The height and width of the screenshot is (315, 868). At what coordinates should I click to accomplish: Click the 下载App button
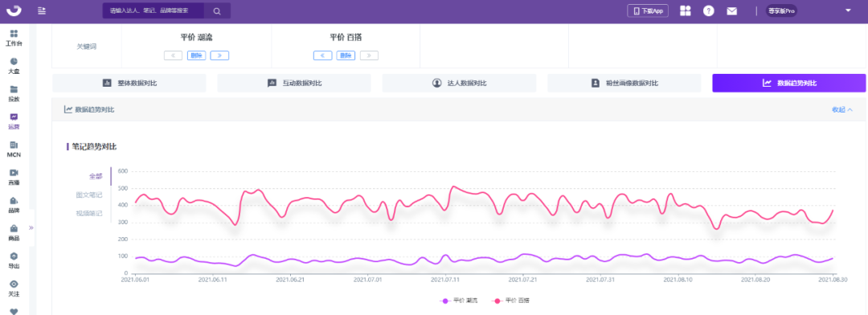click(648, 11)
